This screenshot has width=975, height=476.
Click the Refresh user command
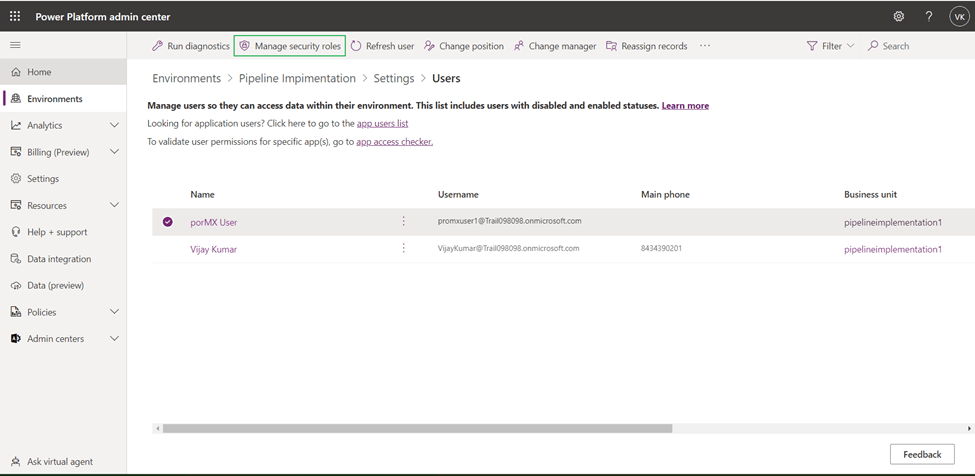[x=382, y=46]
